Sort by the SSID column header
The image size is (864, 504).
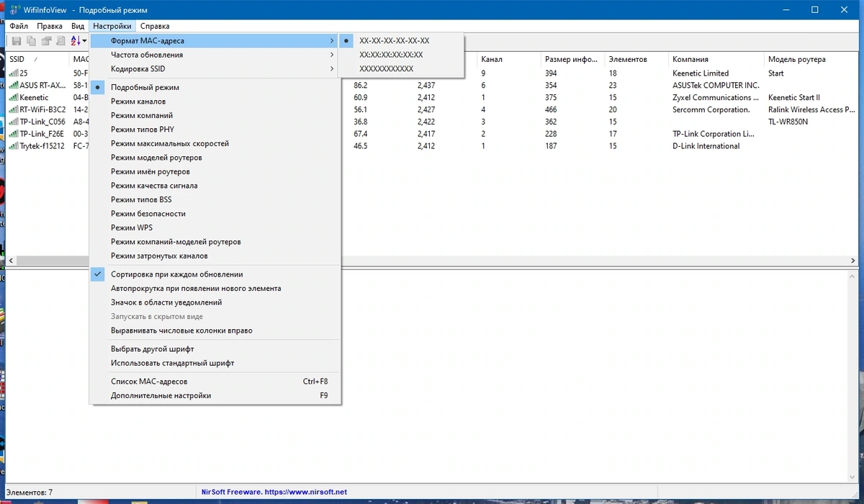coord(37,59)
